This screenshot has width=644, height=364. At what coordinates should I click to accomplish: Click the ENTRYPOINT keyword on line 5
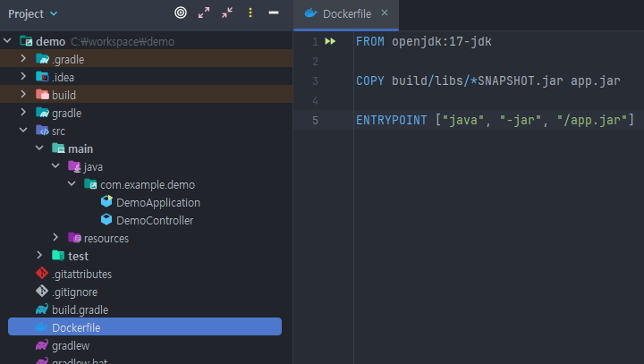(392, 120)
